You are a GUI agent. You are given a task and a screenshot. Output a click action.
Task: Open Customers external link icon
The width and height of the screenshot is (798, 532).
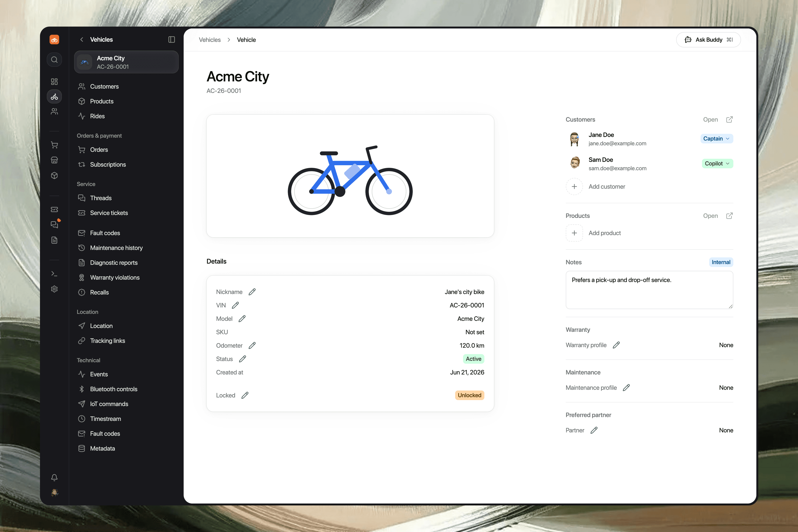(729, 119)
